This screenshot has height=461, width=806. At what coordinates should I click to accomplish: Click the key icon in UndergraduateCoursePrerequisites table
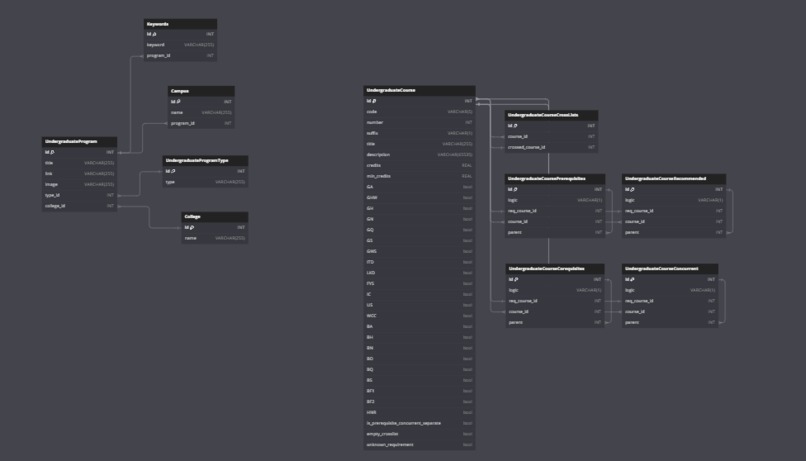point(515,190)
